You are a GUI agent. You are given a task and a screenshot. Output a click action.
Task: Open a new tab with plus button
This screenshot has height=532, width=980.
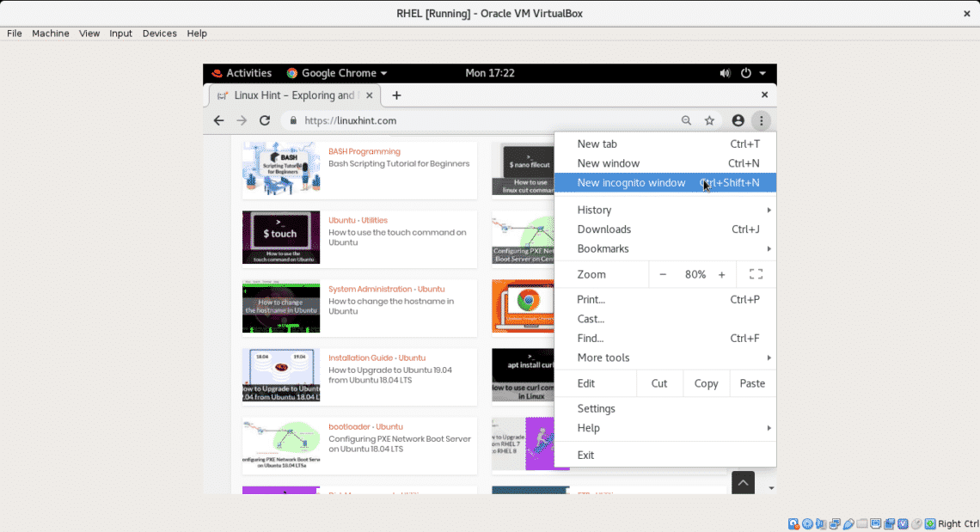tap(396, 95)
